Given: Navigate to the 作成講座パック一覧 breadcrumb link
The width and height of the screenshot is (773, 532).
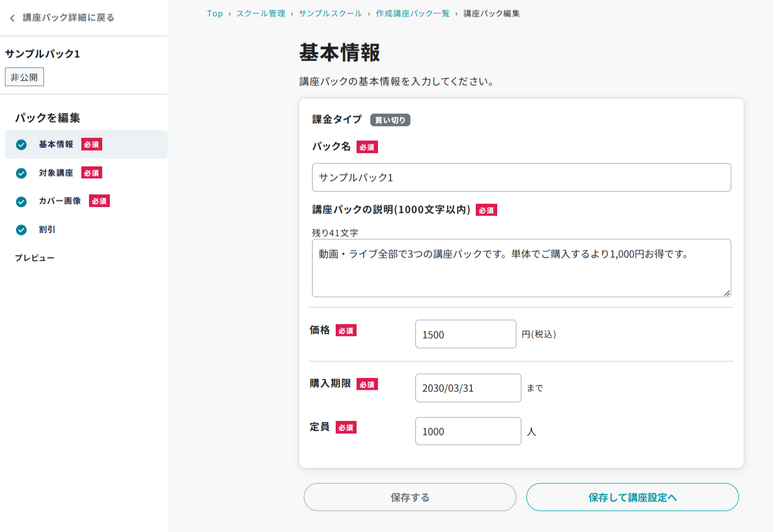Looking at the screenshot, I should tap(413, 14).
